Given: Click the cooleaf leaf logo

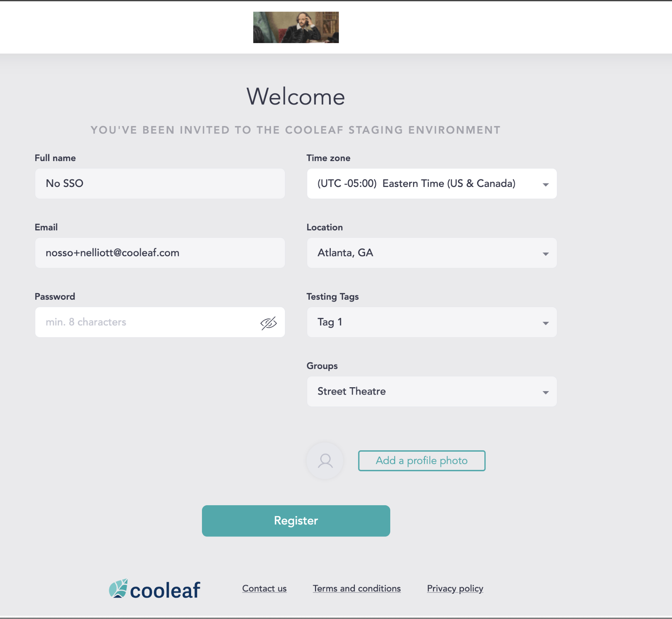Looking at the screenshot, I should point(118,588).
